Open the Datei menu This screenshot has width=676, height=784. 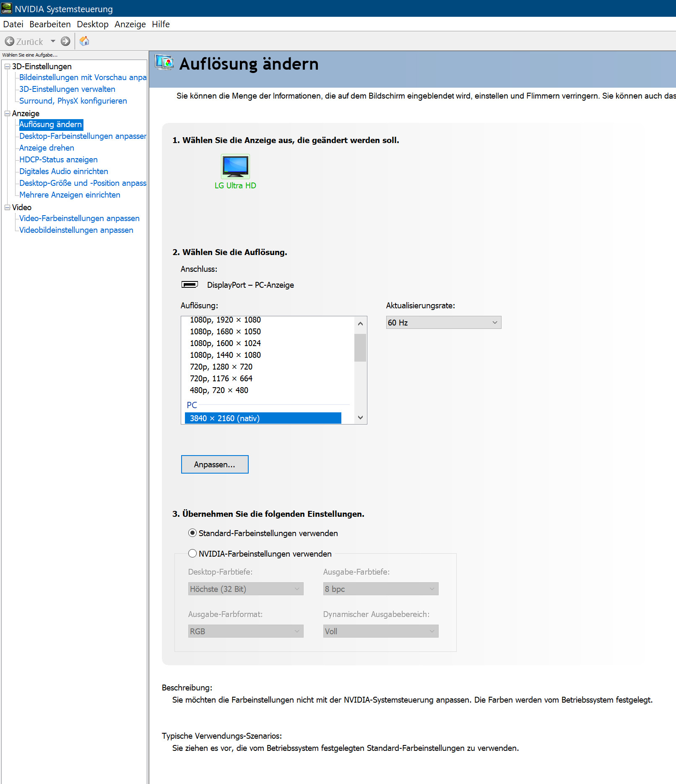[x=13, y=24]
